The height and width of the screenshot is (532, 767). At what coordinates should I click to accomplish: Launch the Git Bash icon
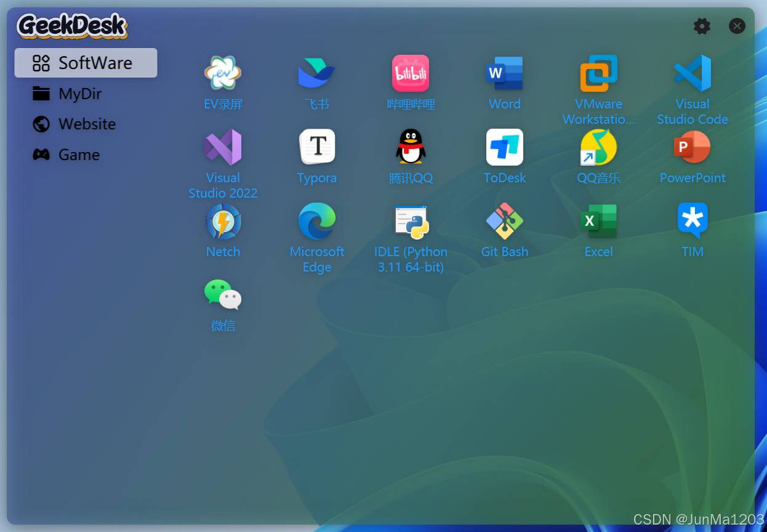pyautogui.click(x=505, y=221)
